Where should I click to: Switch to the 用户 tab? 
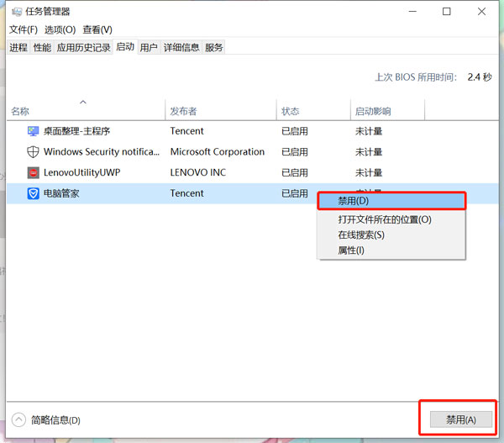coord(149,48)
